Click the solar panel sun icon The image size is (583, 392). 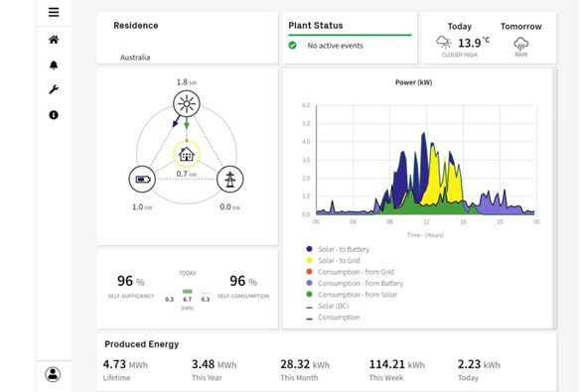(187, 103)
